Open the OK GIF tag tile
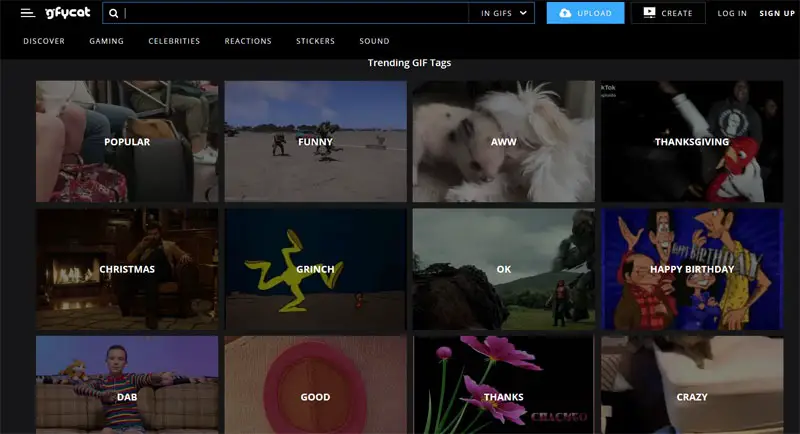Image resolution: width=800 pixels, height=434 pixels. [x=504, y=269]
